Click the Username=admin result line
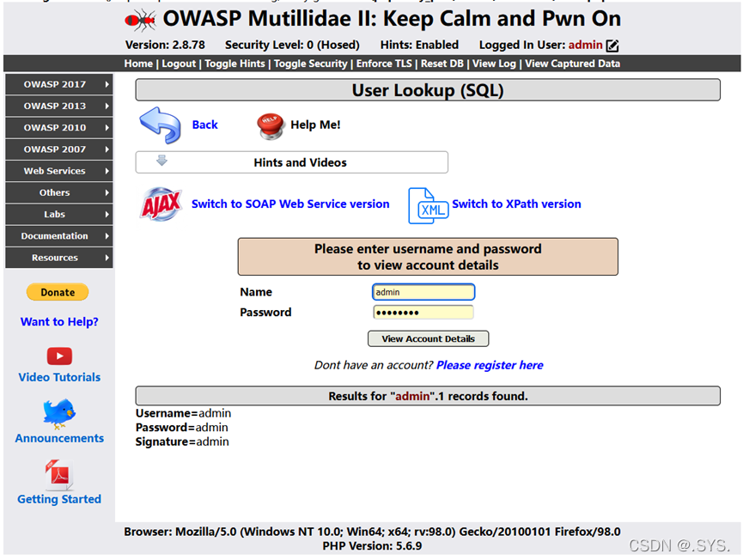The height and width of the screenshot is (560, 743). click(x=183, y=413)
